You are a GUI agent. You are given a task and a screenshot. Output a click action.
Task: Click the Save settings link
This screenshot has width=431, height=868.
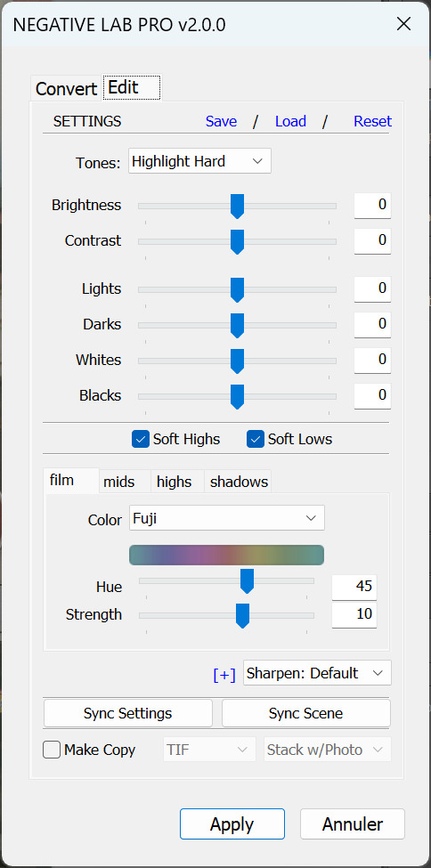coord(221,121)
